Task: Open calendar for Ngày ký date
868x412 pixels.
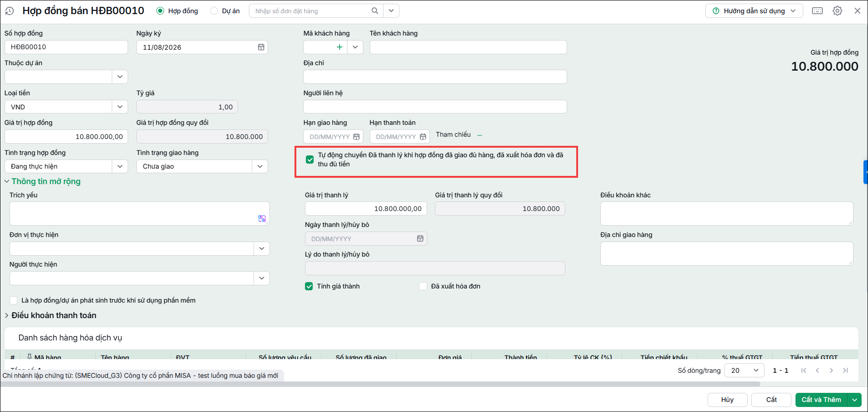Action: [261, 47]
